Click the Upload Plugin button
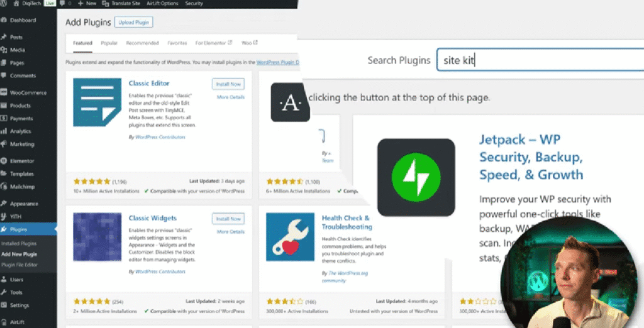644x328 pixels. 134,22
